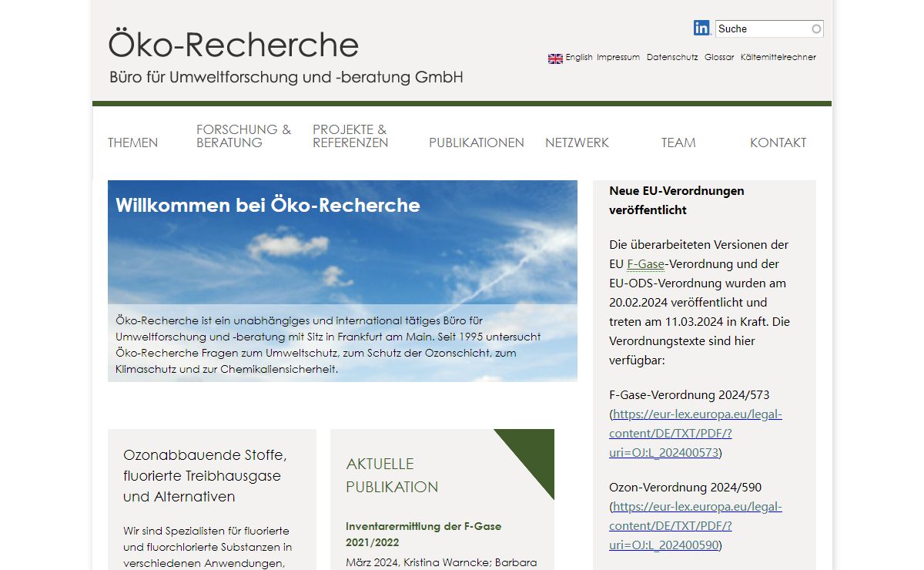Open the Glossar link
The width and height of the screenshot is (924, 570).
[719, 57]
